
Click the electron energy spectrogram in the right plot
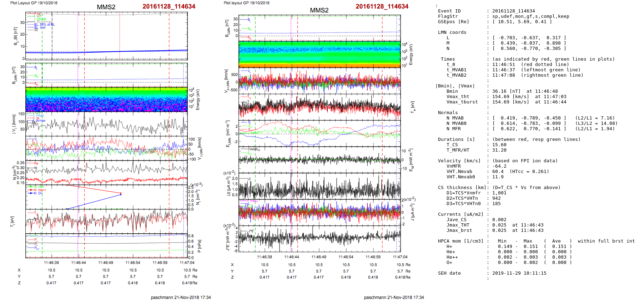pos(319,54)
